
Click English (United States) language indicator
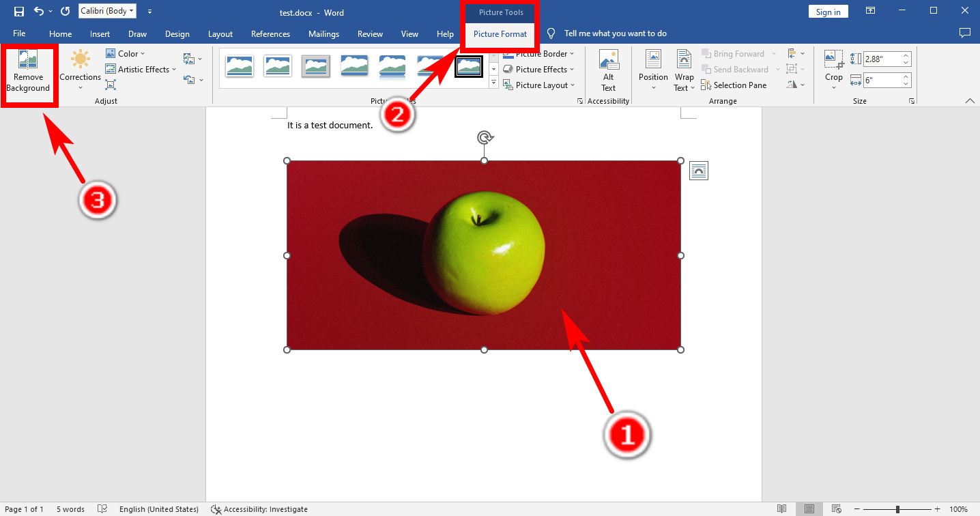click(159, 509)
